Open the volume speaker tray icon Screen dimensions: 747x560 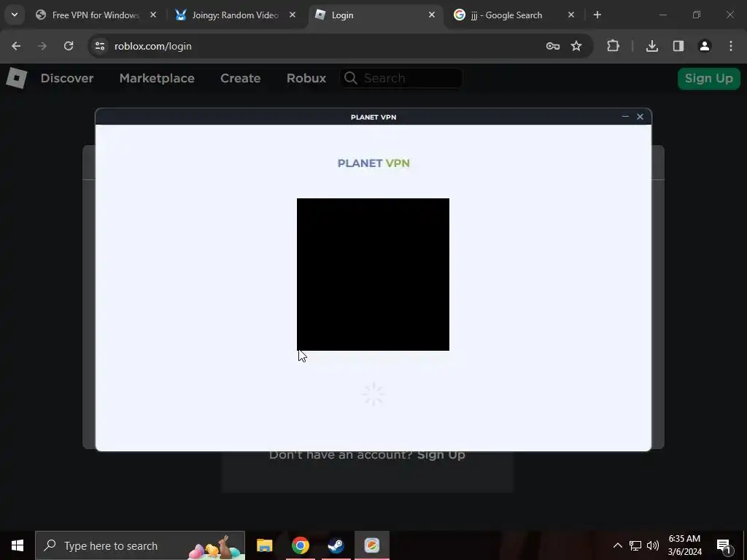[x=653, y=545]
